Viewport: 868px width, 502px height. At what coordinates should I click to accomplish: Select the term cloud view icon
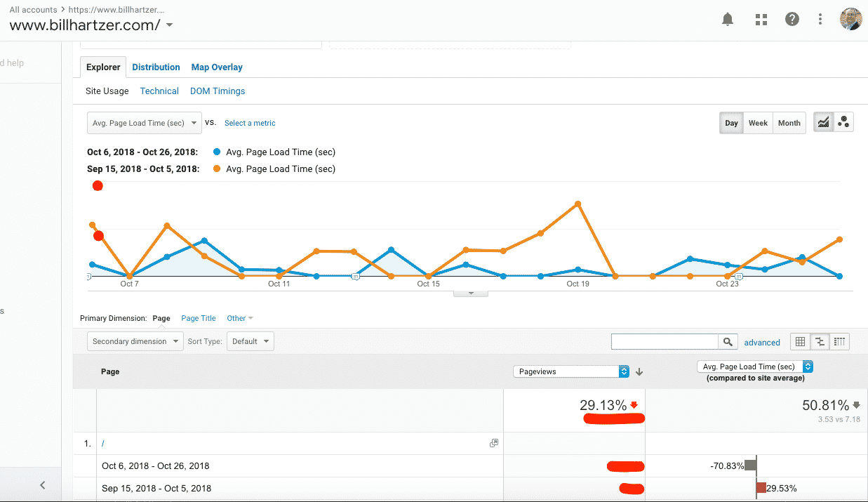(839, 342)
